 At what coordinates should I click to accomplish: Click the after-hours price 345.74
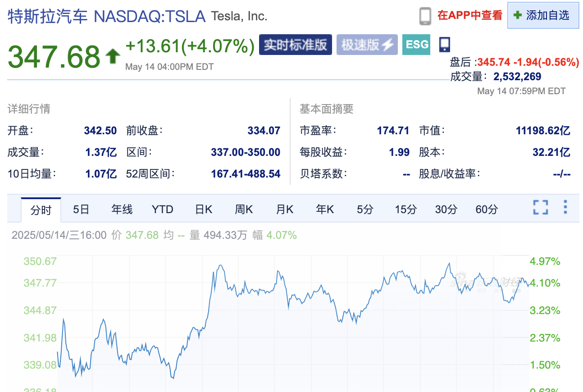[493, 62]
